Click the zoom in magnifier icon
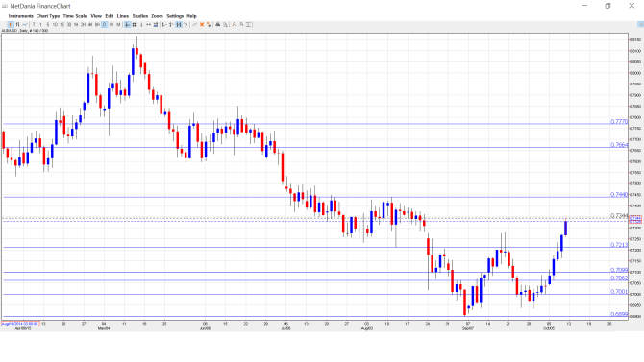 pos(235,25)
